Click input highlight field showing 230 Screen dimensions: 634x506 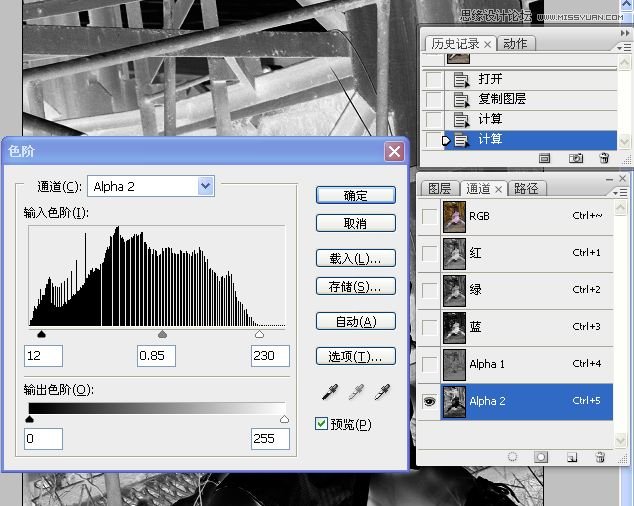pos(270,356)
